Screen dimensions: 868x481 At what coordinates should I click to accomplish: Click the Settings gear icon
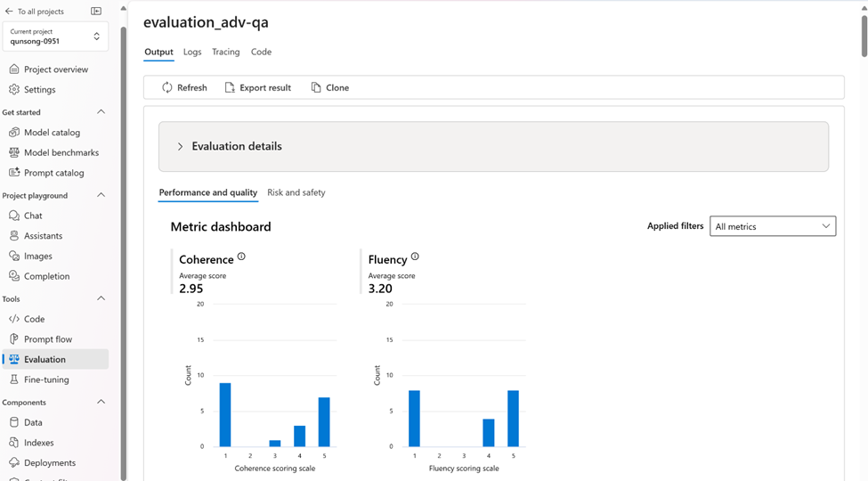(x=14, y=89)
